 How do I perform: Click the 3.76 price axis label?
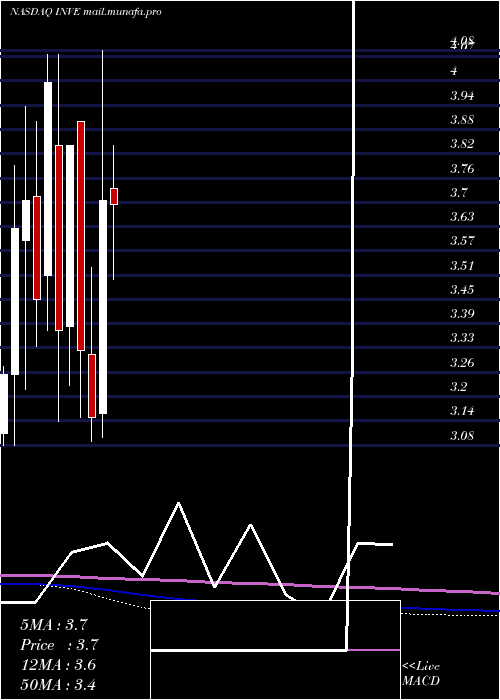[x=462, y=169]
